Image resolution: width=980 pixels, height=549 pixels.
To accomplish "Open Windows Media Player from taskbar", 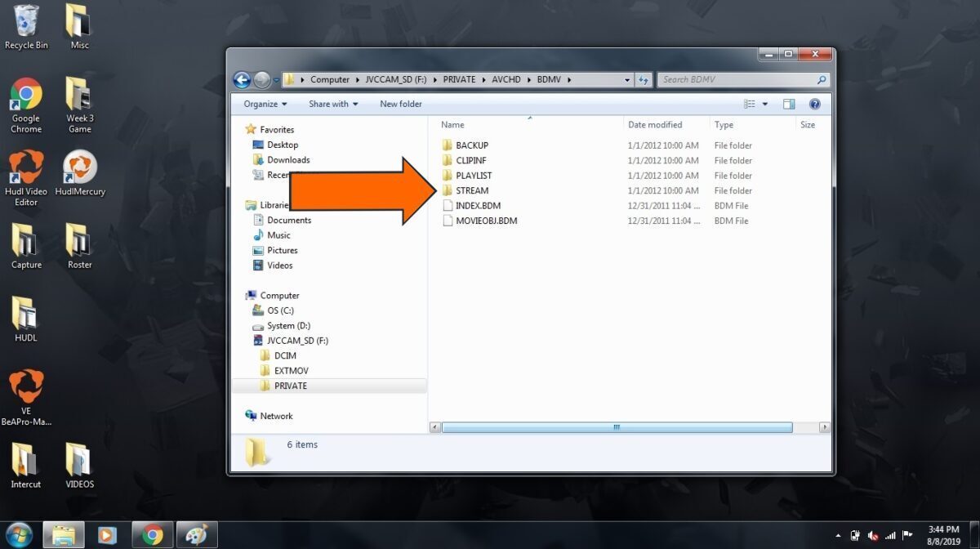I will click(x=107, y=535).
